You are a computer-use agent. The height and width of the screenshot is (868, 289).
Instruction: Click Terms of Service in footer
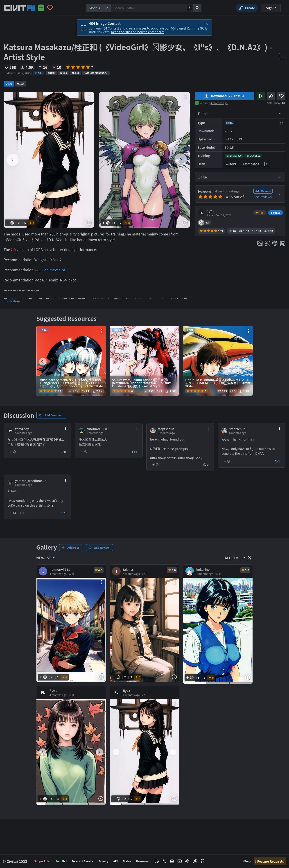pyautogui.click(x=82, y=861)
